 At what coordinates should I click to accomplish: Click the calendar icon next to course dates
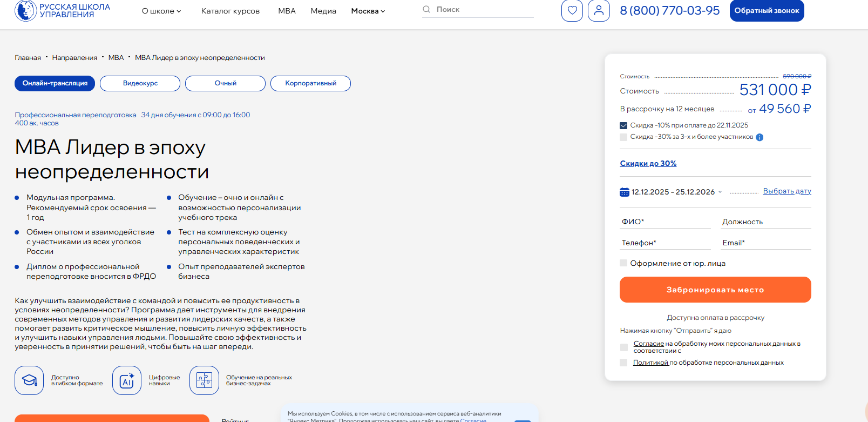625,192
